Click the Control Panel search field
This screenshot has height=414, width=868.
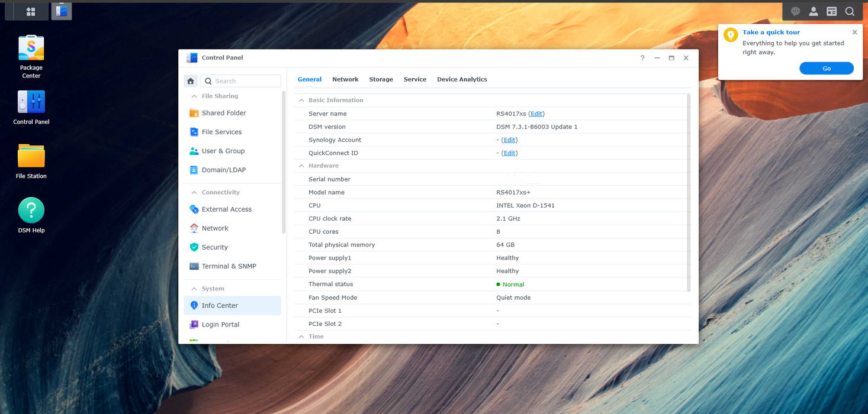240,81
